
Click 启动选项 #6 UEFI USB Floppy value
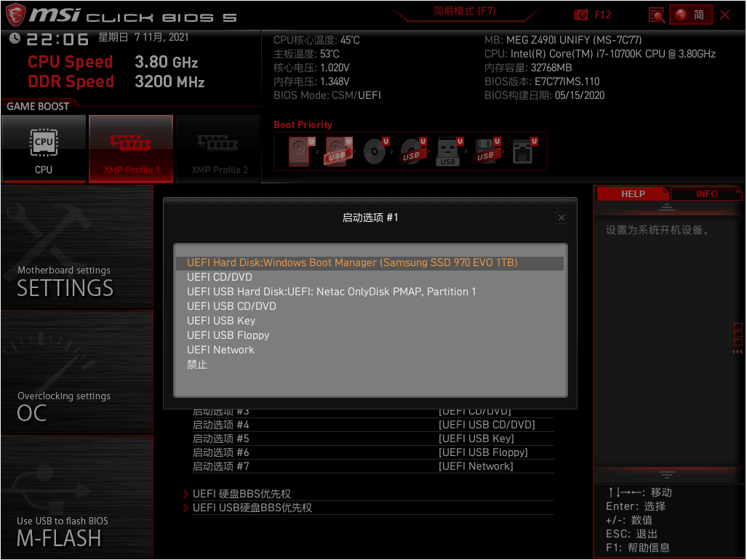[483, 452]
